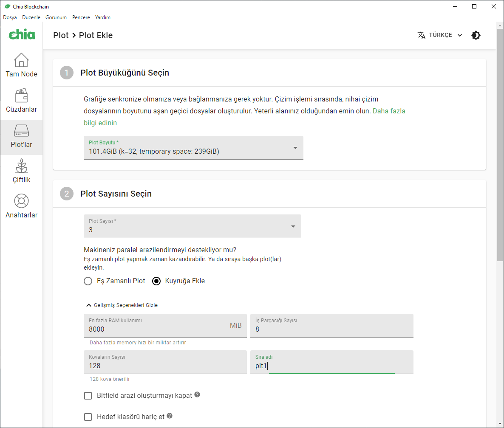This screenshot has height=428, width=504.
Task: Open the Plot Sayısı dropdown
Action: click(192, 226)
